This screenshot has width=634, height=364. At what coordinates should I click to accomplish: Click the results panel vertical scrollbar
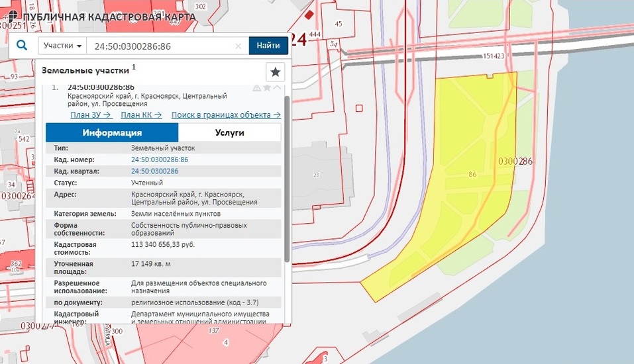286,179
